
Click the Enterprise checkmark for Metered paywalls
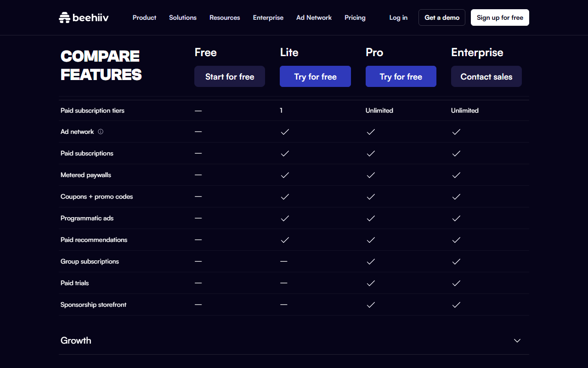tap(456, 175)
